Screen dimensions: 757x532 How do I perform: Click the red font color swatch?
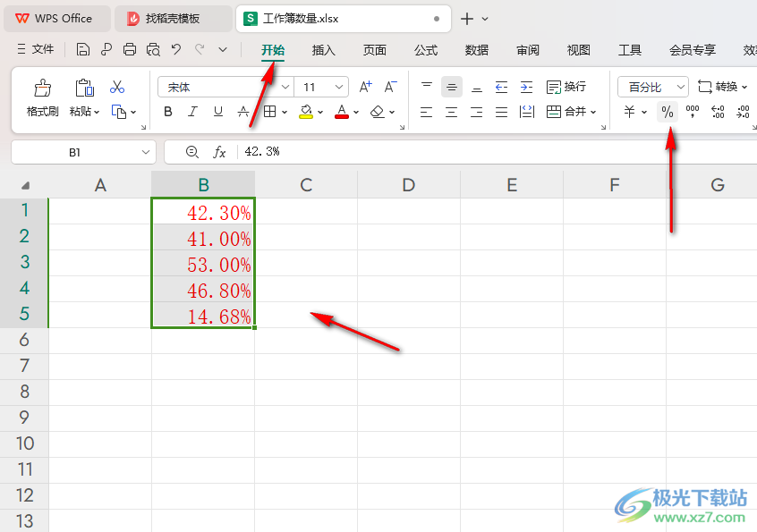342,112
